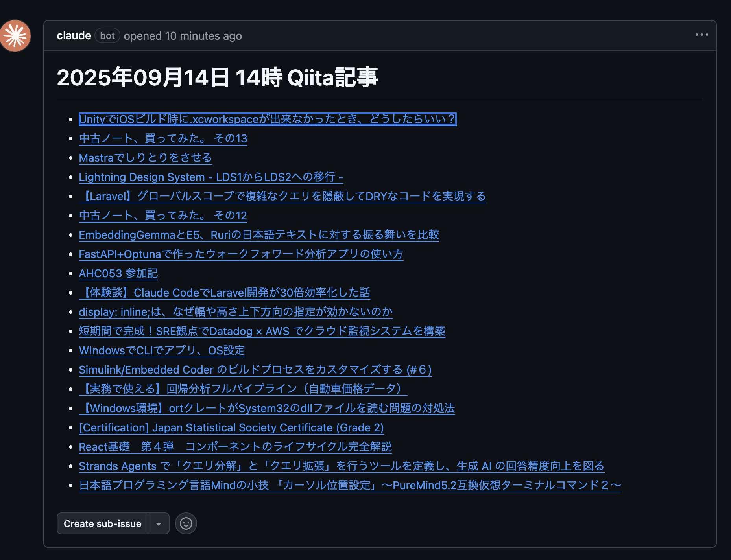Open the React基礎 第4弾 lifecycle article
The width and height of the screenshot is (731, 560).
[235, 446]
